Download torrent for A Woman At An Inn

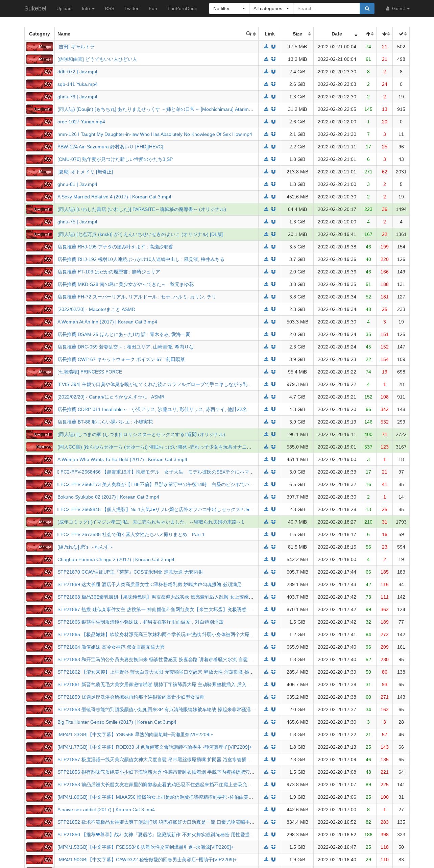pos(266,322)
